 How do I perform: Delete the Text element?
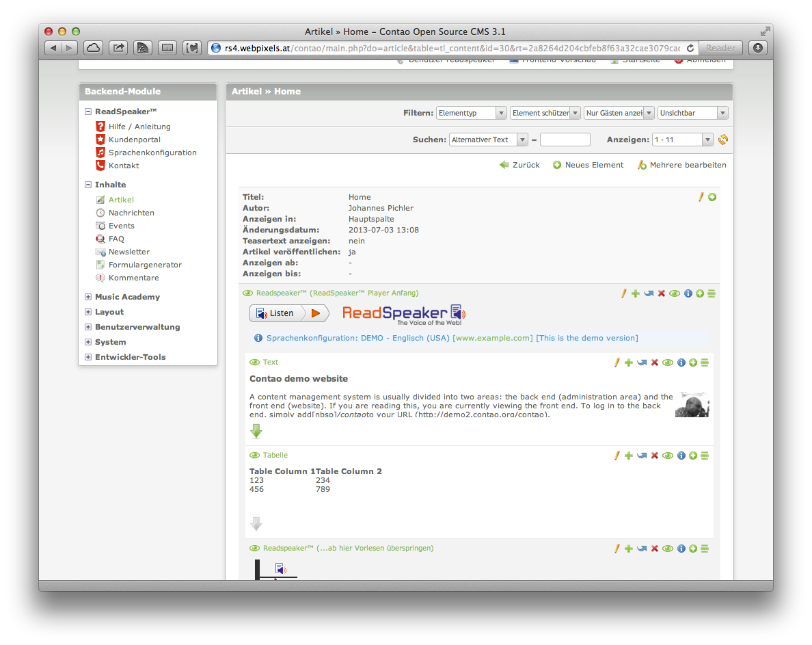(655, 363)
